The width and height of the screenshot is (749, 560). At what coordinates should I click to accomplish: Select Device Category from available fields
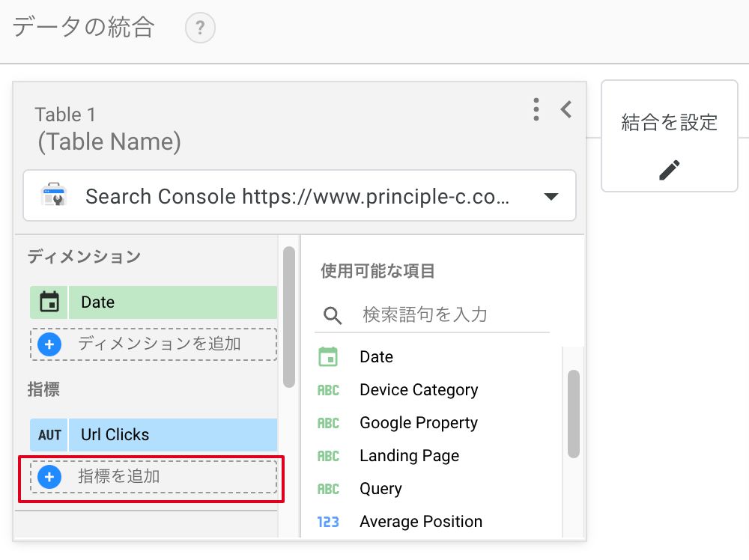tap(418, 390)
